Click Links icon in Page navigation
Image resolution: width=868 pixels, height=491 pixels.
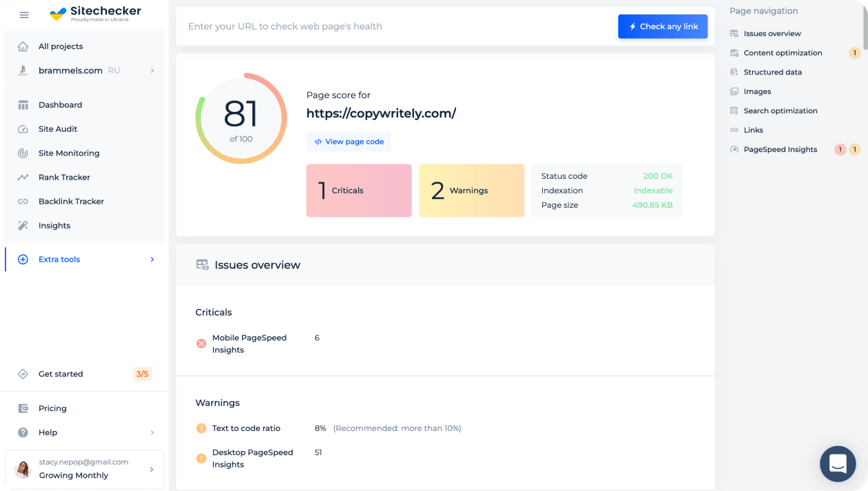click(734, 131)
